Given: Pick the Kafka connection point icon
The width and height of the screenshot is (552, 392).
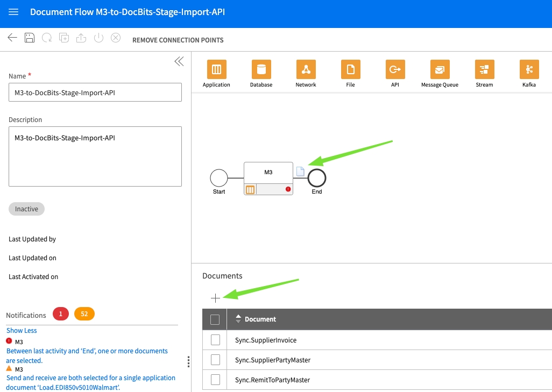Looking at the screenshot, I should point(529,69).
